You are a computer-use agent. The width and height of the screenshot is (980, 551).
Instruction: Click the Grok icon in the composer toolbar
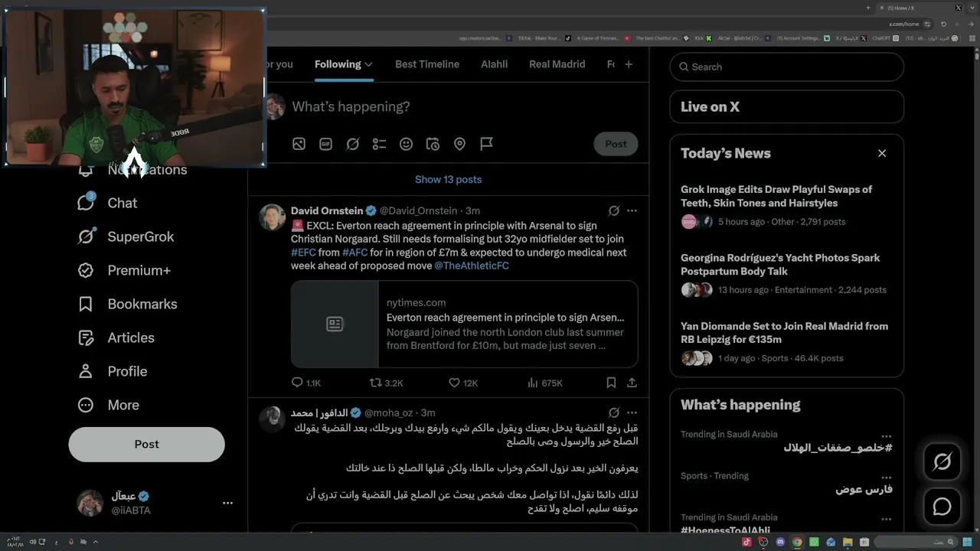coord(352,144)
